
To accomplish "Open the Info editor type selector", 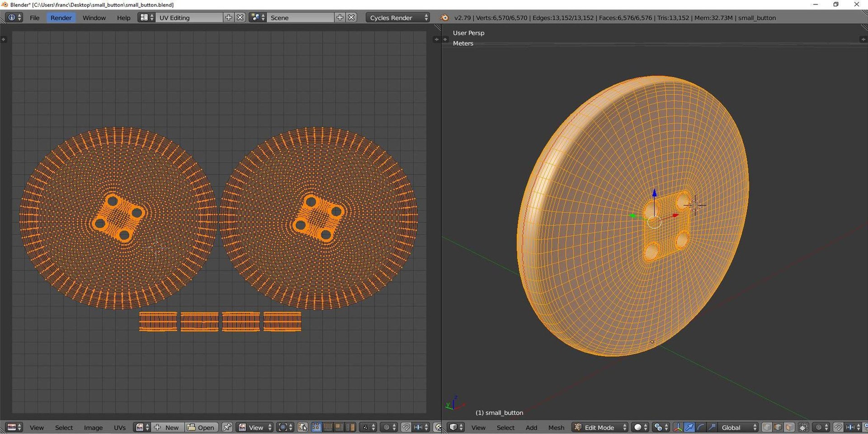I will pos(14,18).
